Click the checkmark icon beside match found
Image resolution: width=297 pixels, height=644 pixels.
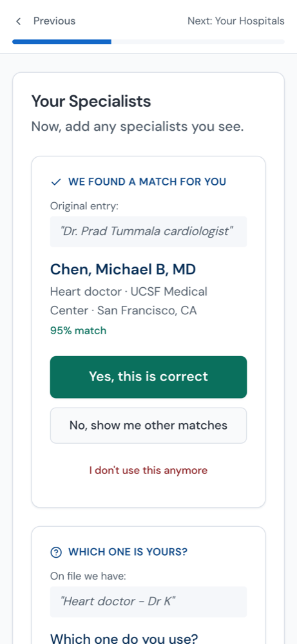56,182
